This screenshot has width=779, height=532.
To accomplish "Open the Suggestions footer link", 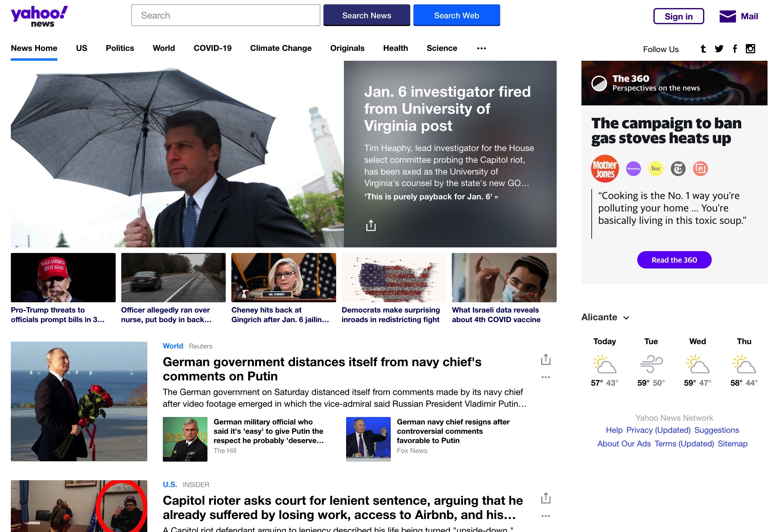I will coord(717,430).
